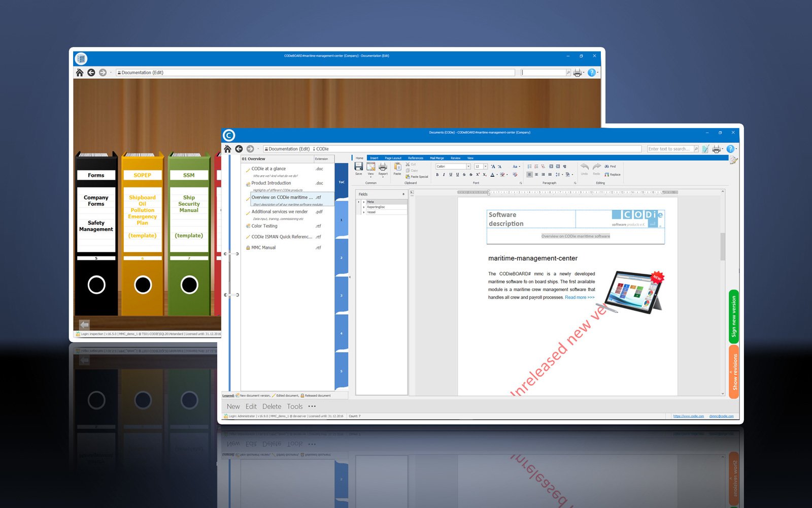Expand the Vessel field node
The height and width of the screenshot is (508, 812).
(x=364, y=212)
